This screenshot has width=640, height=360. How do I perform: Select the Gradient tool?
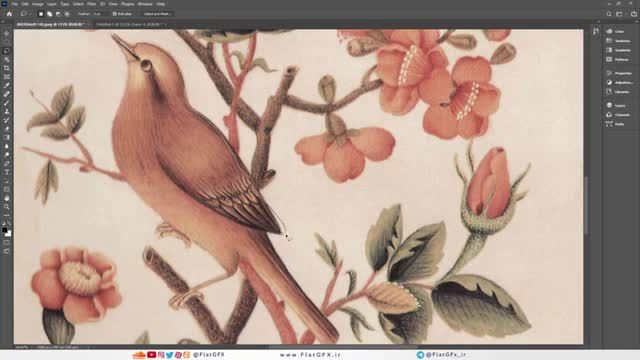coord(7,138)
